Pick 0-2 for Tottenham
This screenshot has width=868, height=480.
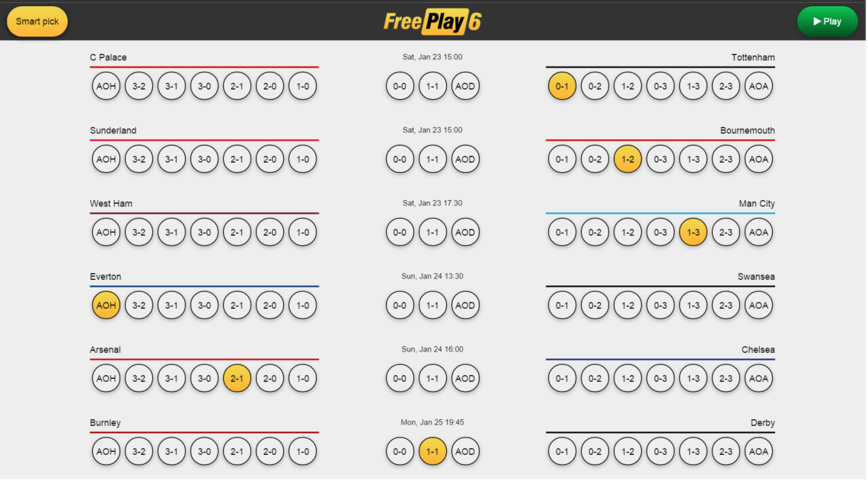(x=595, y=86)
